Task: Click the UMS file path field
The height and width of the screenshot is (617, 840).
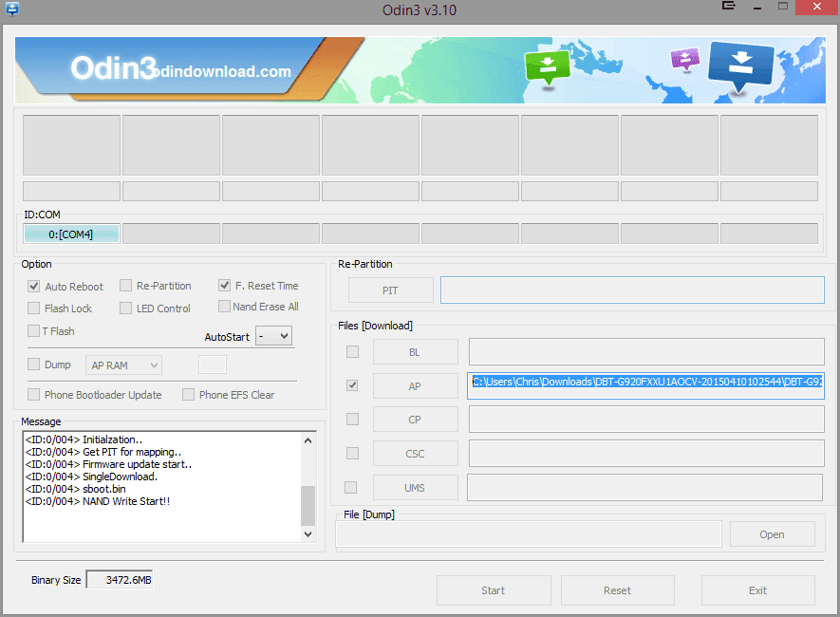Action: pyautogui.click(x=645, y=487)
